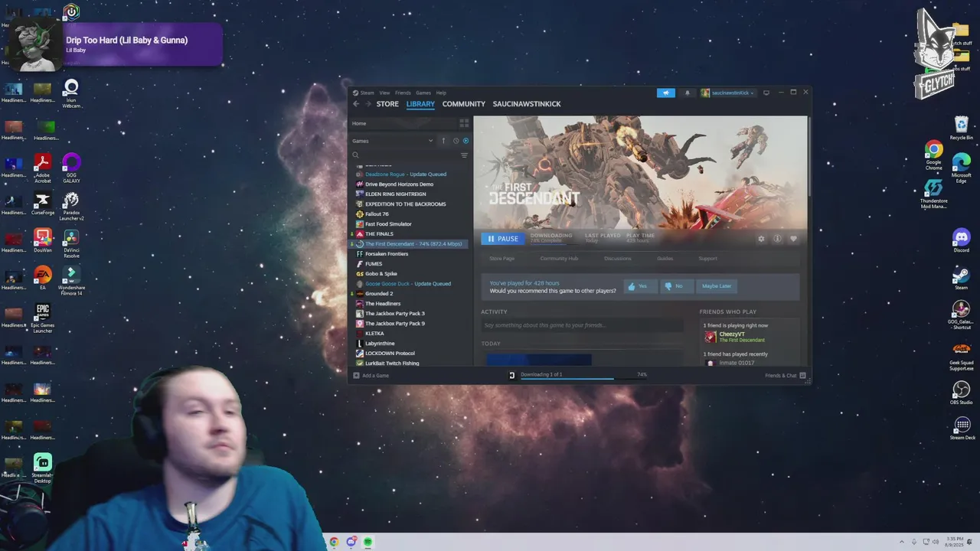Open Guides link
The width and height of the screenshot is (980, 551).
click(x=665, y=259)
